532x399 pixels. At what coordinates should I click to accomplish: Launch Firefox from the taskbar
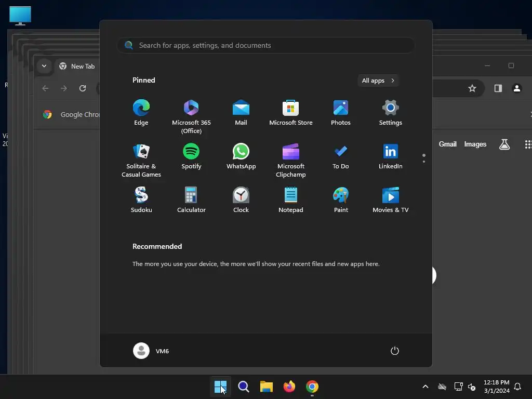tap(289, 387)
